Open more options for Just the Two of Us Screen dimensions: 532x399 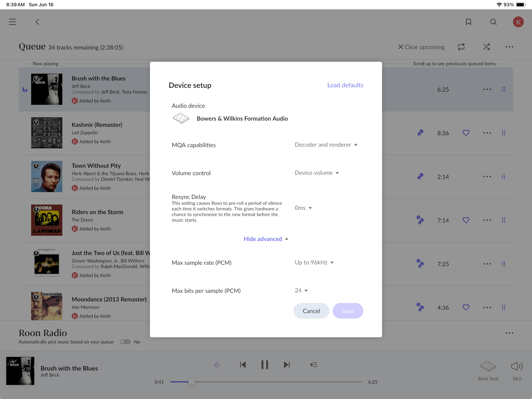487,264
